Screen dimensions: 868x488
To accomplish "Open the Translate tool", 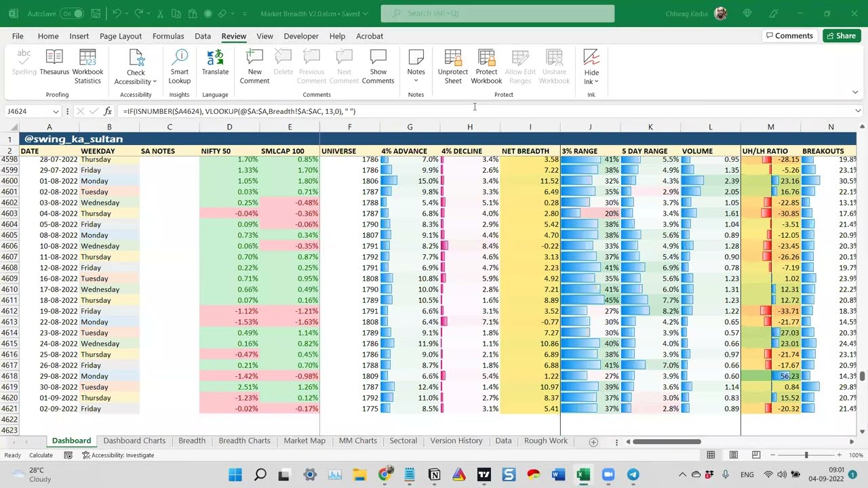I will (215, 62).
